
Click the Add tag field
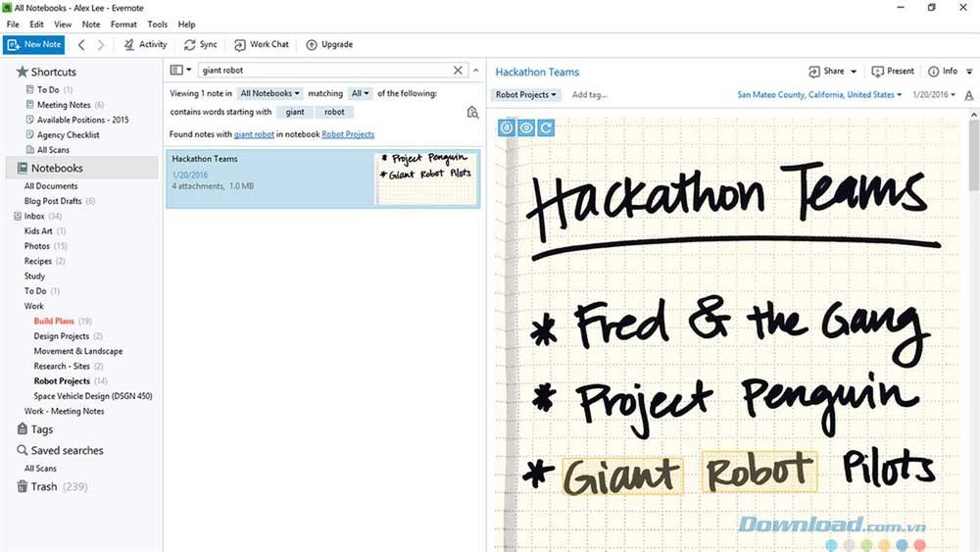click(590, 95)
